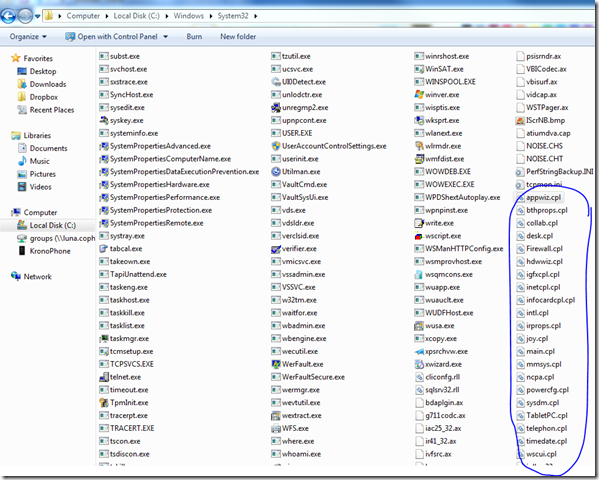Select the whoami.exe file
Viewport: 599px width, 480px height.
pos(296,454)
